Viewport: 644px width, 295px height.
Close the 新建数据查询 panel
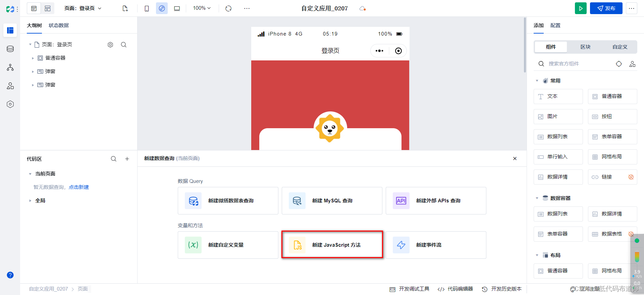(x=515, y=158)
